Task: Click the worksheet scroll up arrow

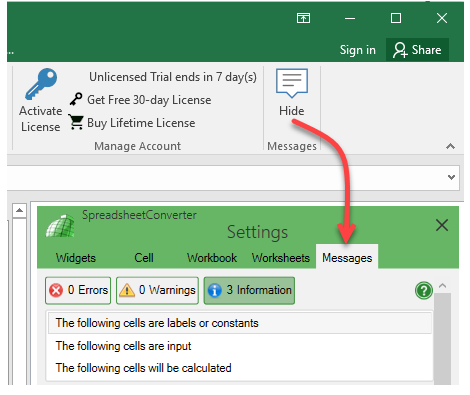Action: (x=19, y=210)
